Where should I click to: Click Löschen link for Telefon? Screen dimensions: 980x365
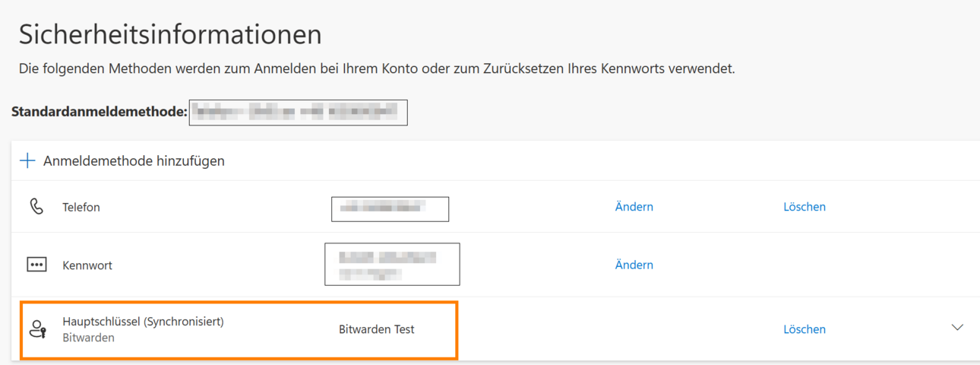(x=805, y=207)
